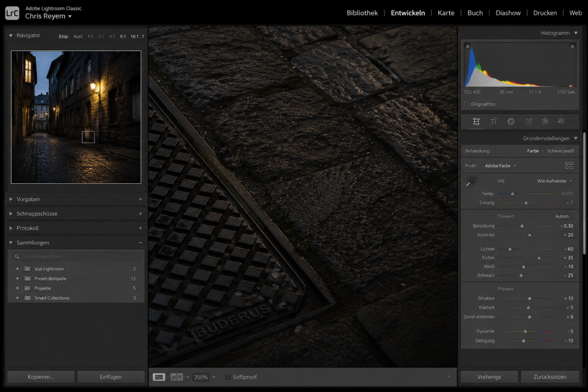Click the Sammlungen filtern search field
The height and width of the screenshot is (392, 588).
(76, 256)
